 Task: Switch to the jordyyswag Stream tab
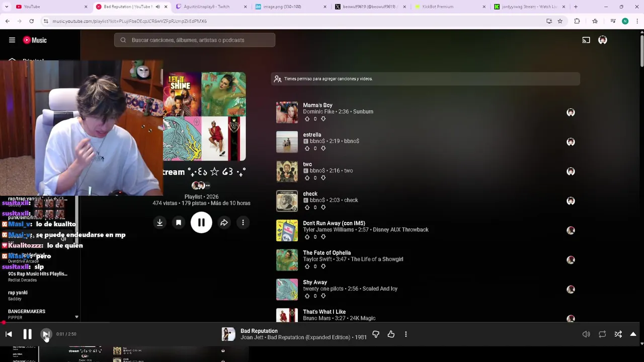pos(529,7)
